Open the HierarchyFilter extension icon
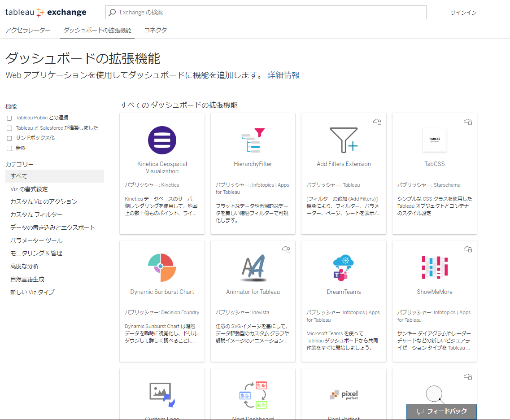This screenshot has width=510, height=420. click(253, 140)
